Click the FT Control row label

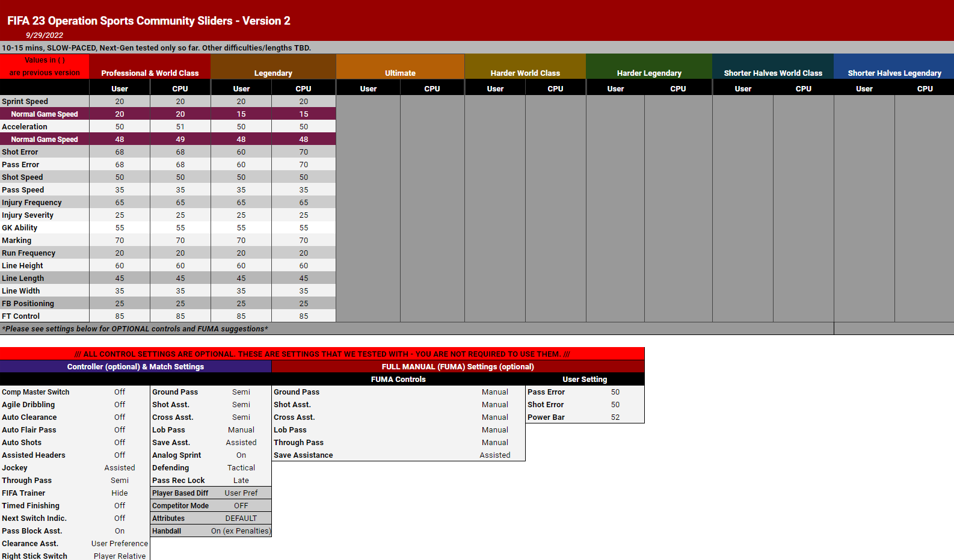point(21,316)
